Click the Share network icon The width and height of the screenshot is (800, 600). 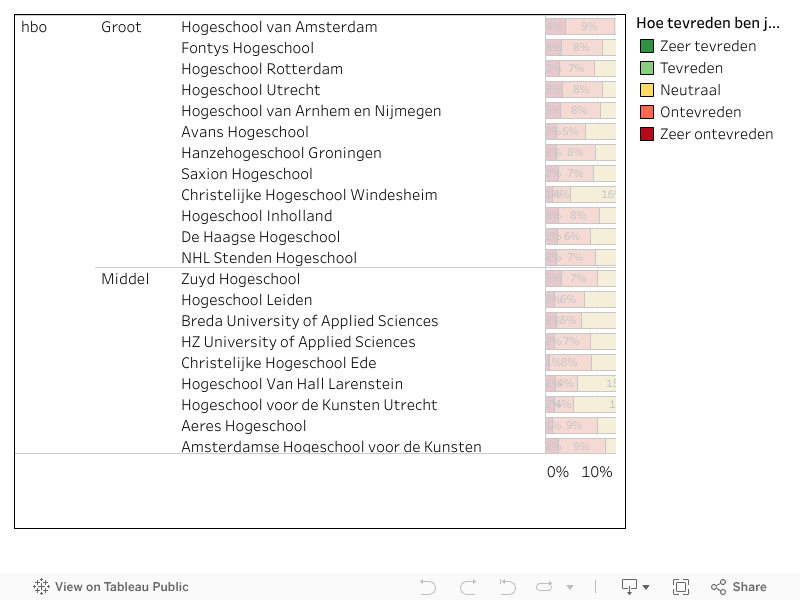click(x=716, y=587)
